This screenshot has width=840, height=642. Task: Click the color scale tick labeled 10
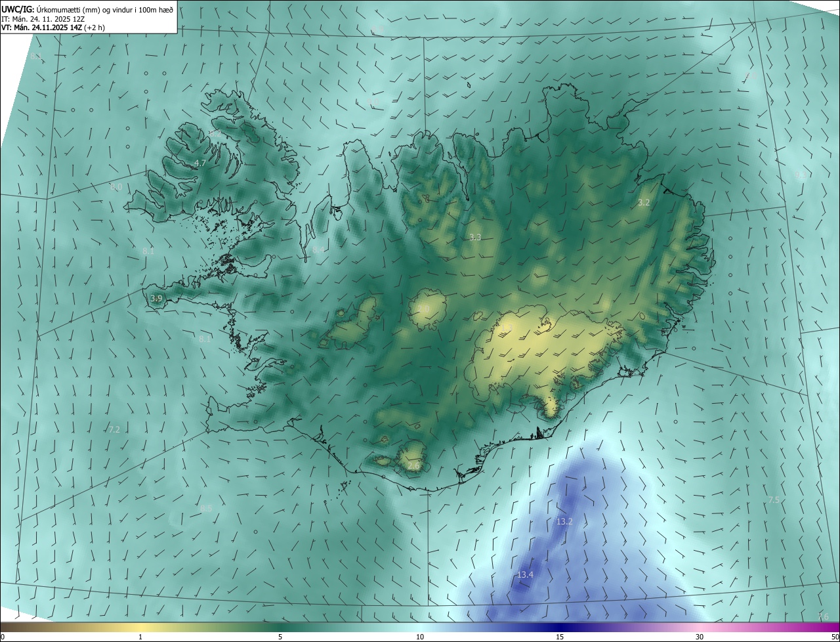click(420, 637)
